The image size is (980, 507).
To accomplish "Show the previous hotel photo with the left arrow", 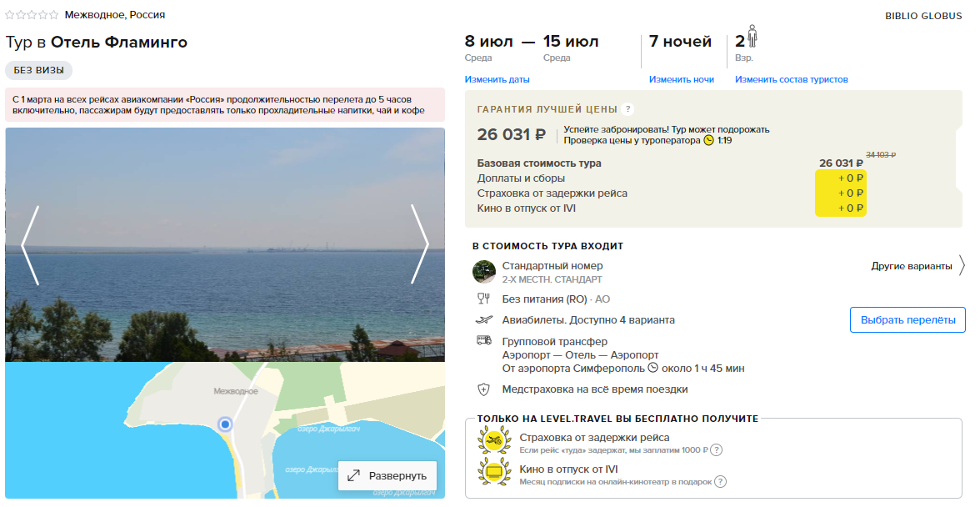I will coord(31,245).
